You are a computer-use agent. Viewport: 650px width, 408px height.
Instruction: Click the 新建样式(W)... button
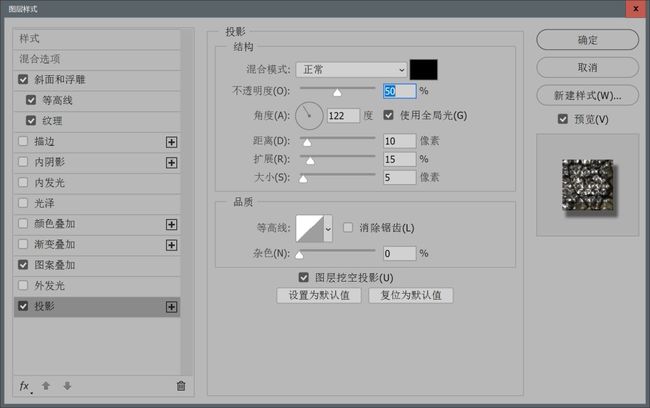click(x=587, y=96)
